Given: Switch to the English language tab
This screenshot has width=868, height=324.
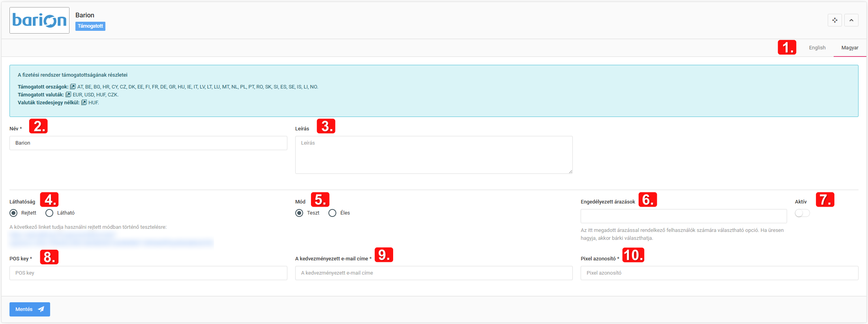Looking at the screenshot, I should [x=817, y=48].
